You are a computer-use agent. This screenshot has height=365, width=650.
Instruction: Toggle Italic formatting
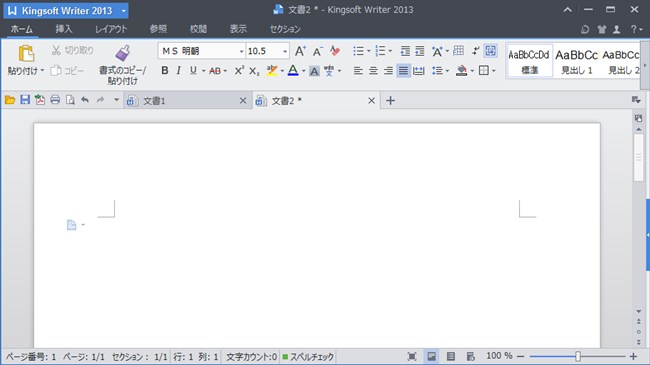(x=179, y=71)
